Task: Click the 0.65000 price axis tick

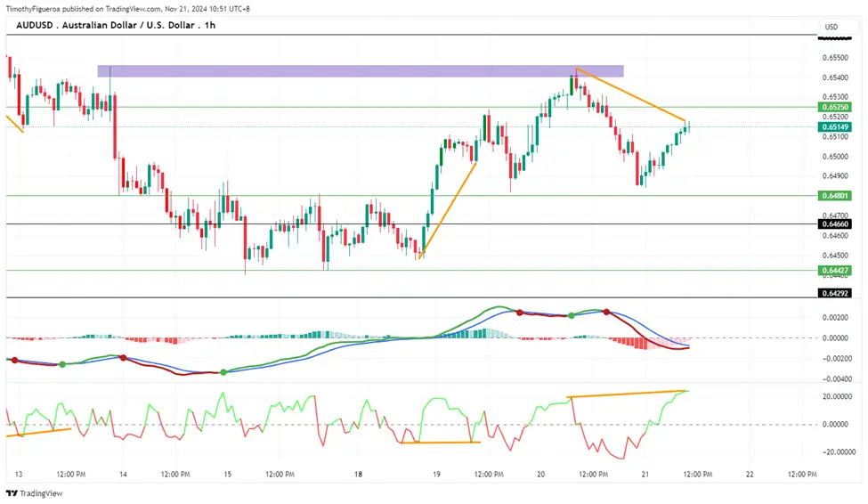Action: (835, 156)
